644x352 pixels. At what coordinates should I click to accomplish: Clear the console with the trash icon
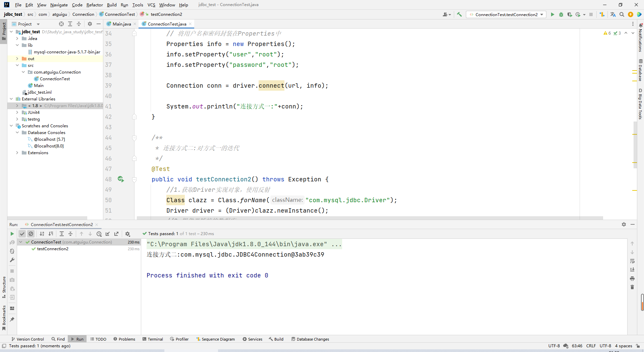click(632, 287)
